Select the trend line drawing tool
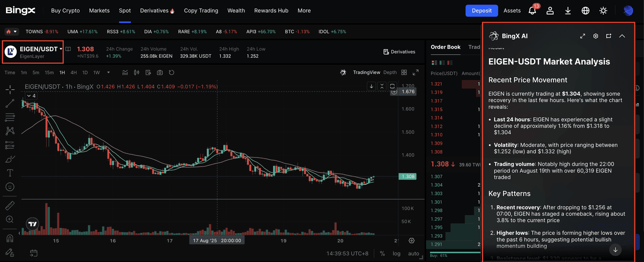The width and height of the screenshot is (644, 262). coord(10,104)
